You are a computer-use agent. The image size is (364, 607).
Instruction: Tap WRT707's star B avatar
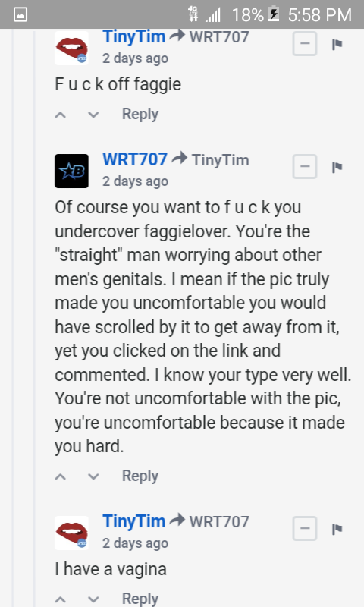click(71, 171)
